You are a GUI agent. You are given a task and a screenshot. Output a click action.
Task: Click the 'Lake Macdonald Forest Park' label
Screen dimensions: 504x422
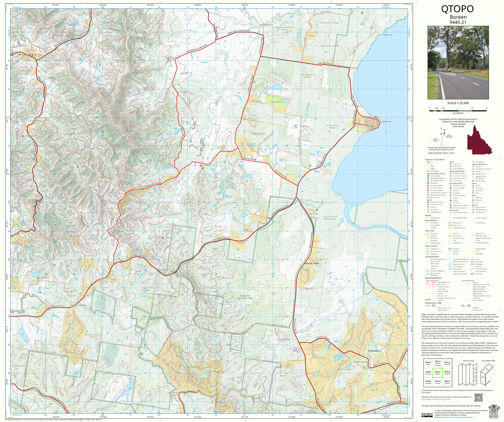click(175, 394)
